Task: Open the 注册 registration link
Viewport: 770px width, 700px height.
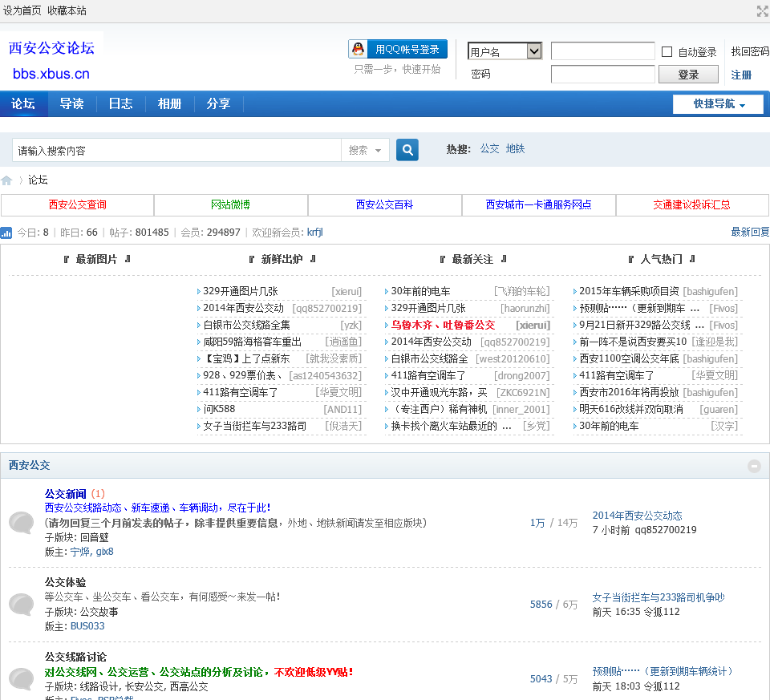Action: [741, 75]
